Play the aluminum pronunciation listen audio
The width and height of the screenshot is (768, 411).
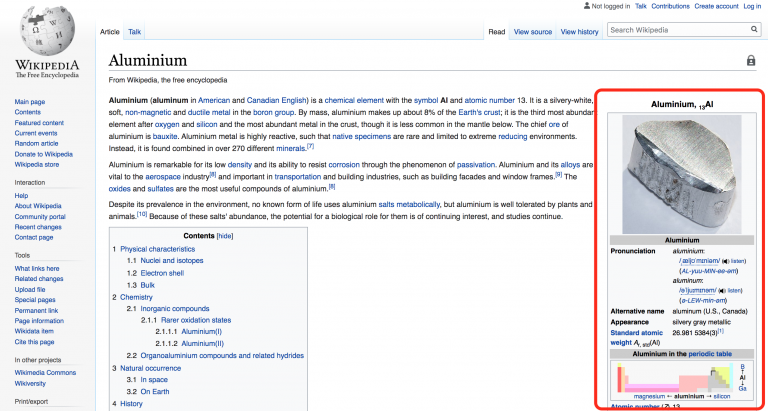coord(722,290)
